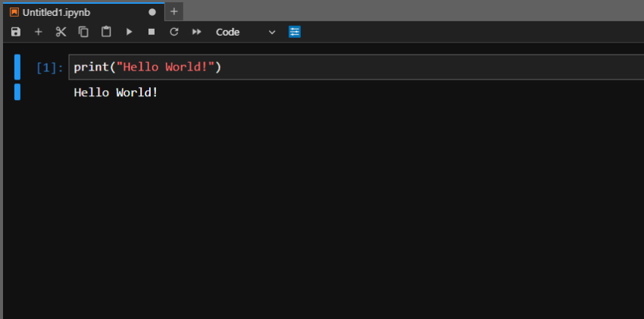Click the [1]: execution count prompt

coord(50,67)
